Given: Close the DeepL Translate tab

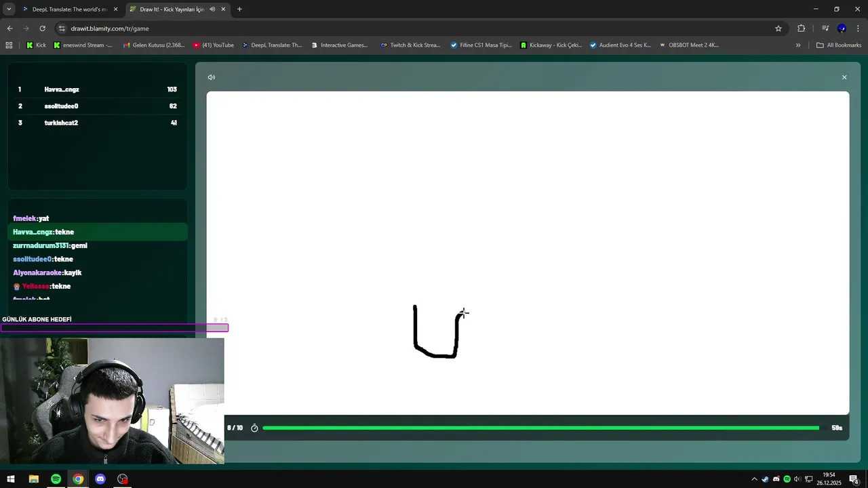Looking at the screenshot, I should pos(115,9).
